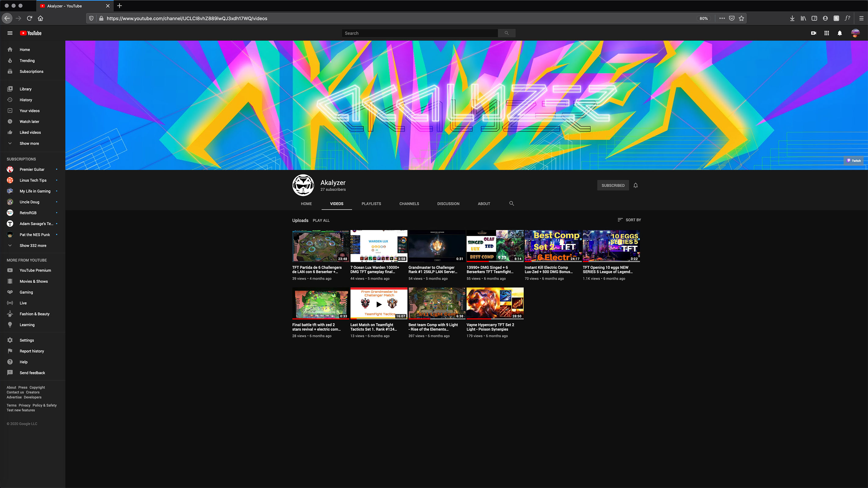Toggle the Subscribed button for Akalyzer
Screen dimensions: 868x488
pyautogui.click(x=613, y=185)
